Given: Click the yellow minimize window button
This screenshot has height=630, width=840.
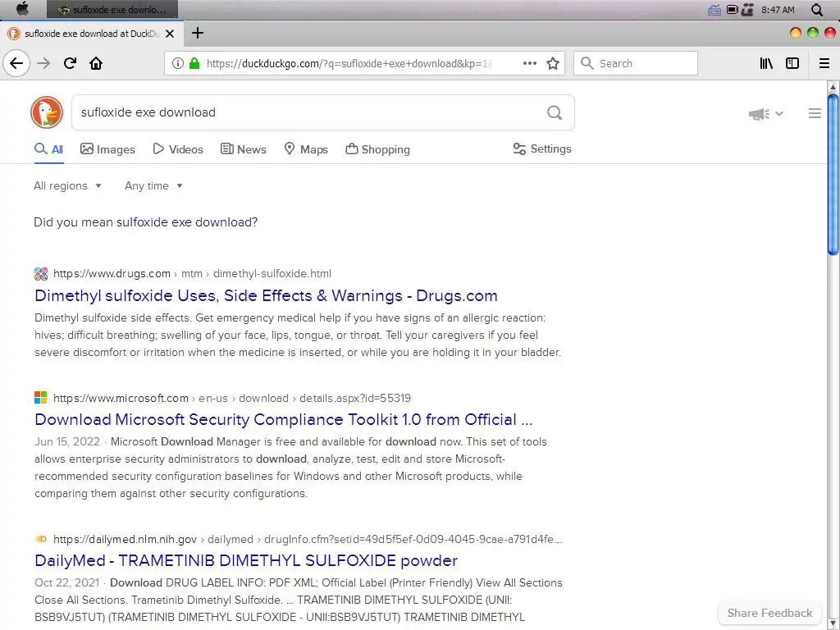Looking at the screenshot, I should tap(796, 33).
